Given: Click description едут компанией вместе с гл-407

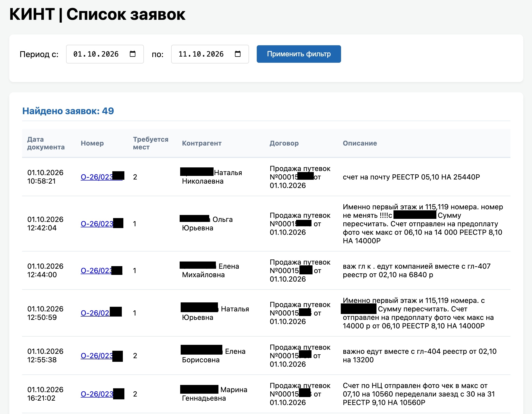Looking at the screenshot, I should point(417,271).
